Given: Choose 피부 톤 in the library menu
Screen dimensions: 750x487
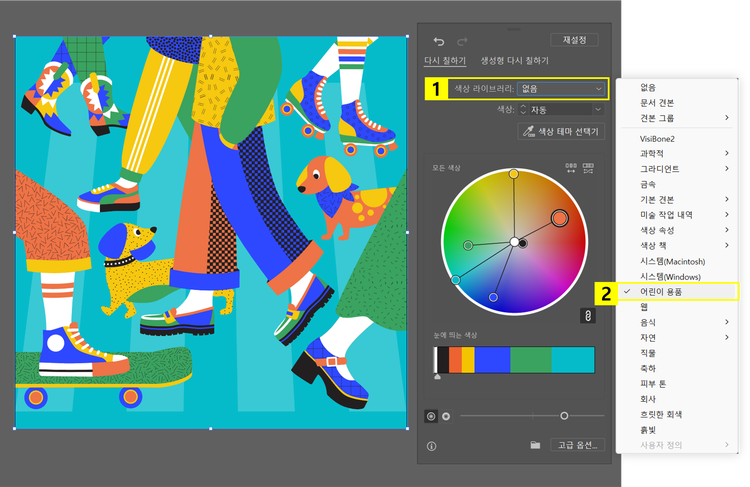Looking at the screenshot, I should coord(653,384).
